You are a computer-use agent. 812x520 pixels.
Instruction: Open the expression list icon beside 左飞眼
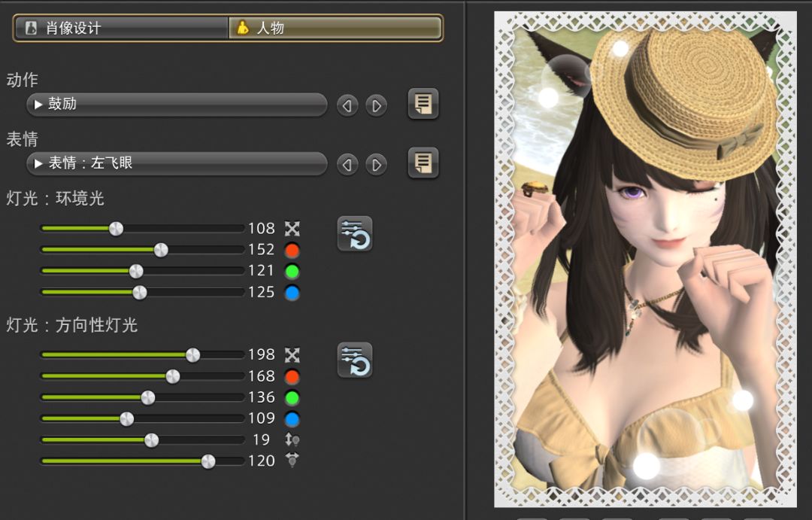pos(423,163)
